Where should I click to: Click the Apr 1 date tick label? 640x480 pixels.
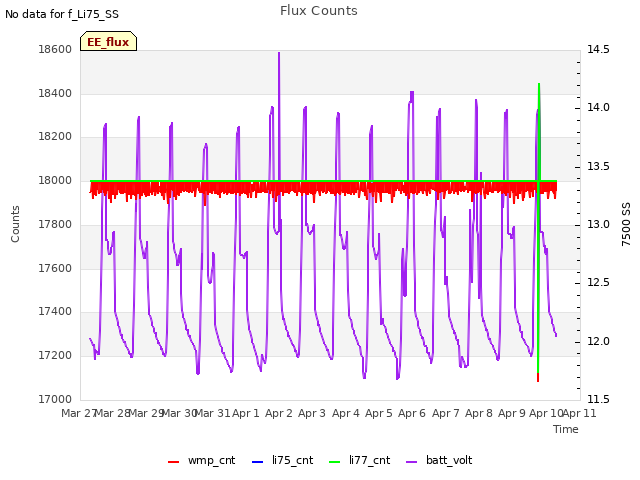pos(246,413)
